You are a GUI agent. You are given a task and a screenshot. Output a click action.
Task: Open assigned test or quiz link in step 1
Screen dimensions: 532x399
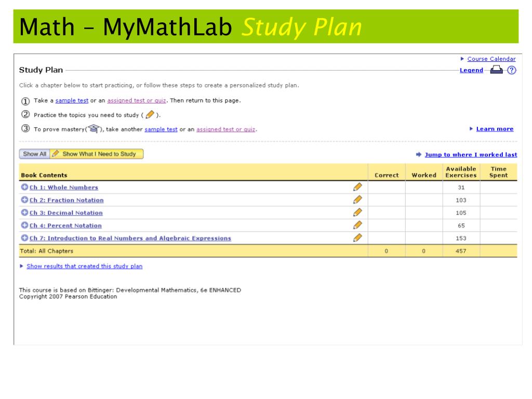[137, 100]
